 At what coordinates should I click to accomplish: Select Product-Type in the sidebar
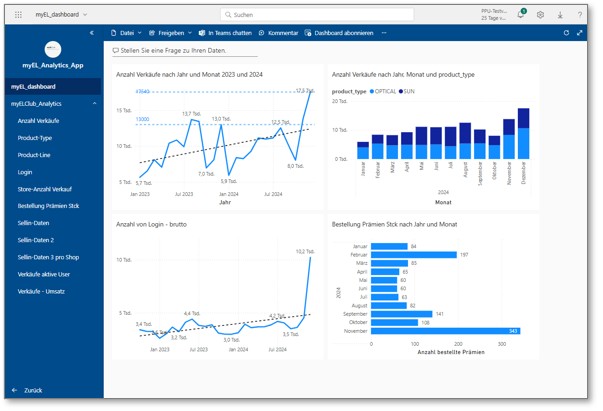(35, 138)
